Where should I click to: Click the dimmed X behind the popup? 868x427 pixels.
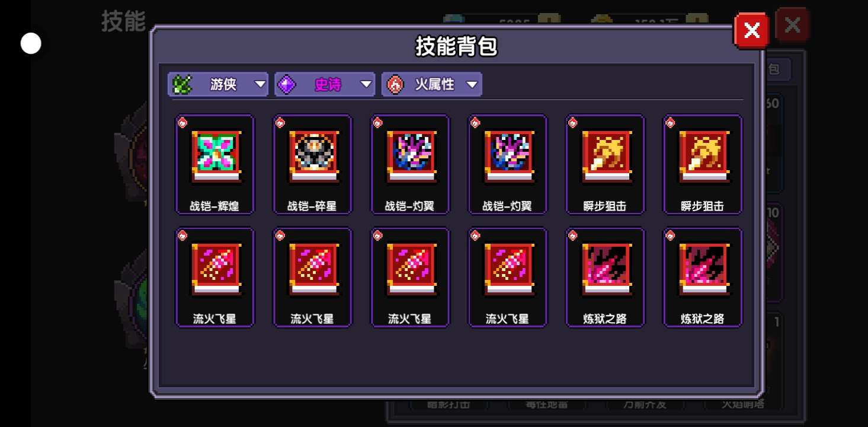tap(792, 25)
